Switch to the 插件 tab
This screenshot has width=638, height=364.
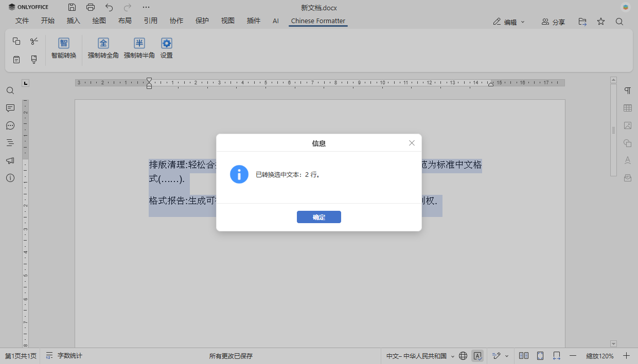coord(254,21)
